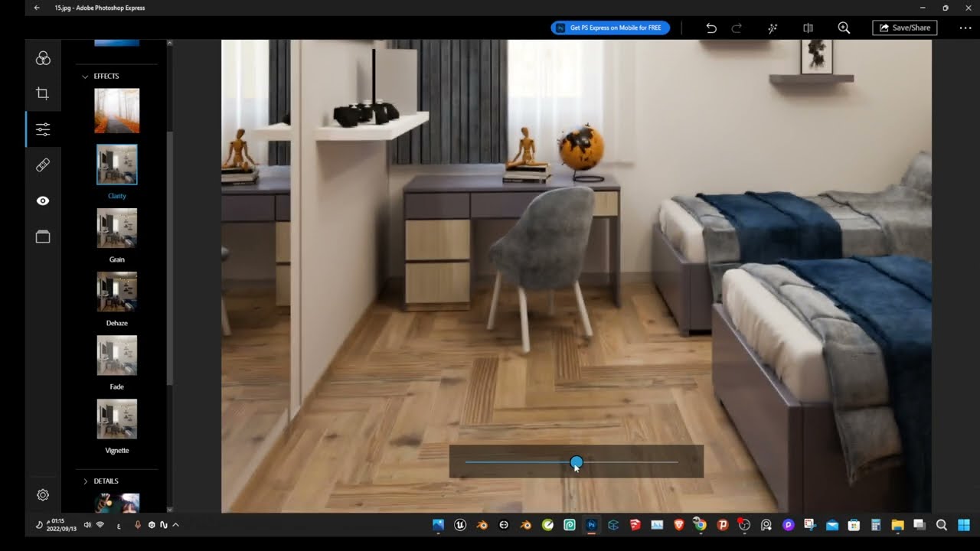
Task: Open Brave browser from the taskbar
Action: 678,525
